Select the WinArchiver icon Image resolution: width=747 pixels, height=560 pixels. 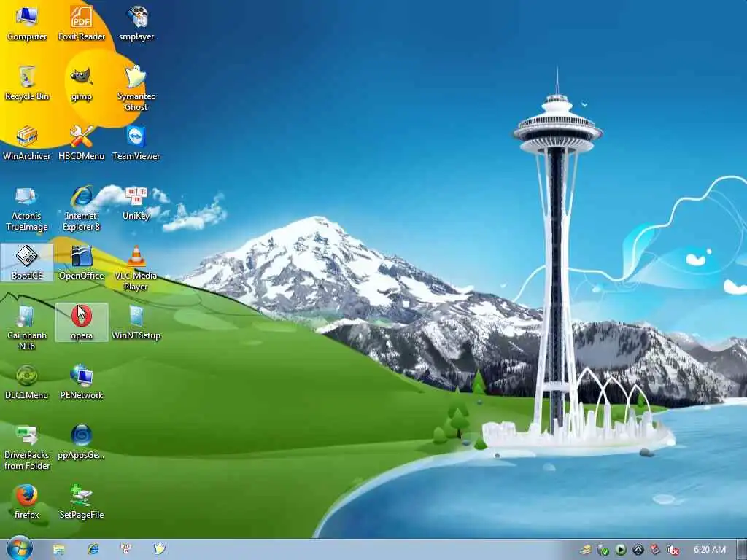coord(27,144)
